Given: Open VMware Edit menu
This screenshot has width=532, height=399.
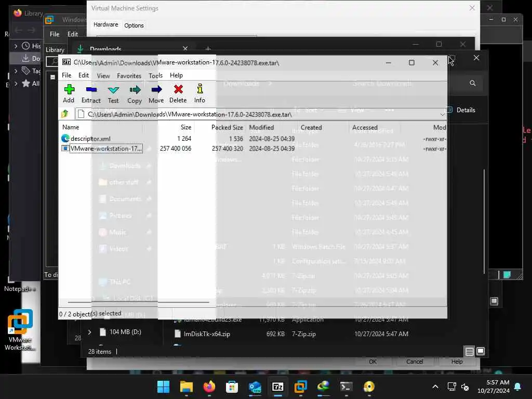Looking at the screenshot, I should point(73,34).
